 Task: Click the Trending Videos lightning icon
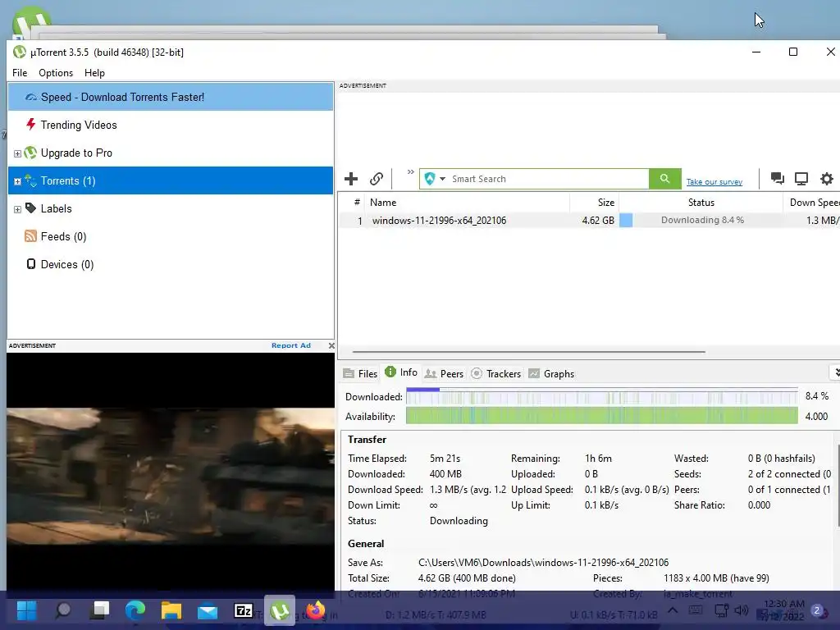[30, 125]
